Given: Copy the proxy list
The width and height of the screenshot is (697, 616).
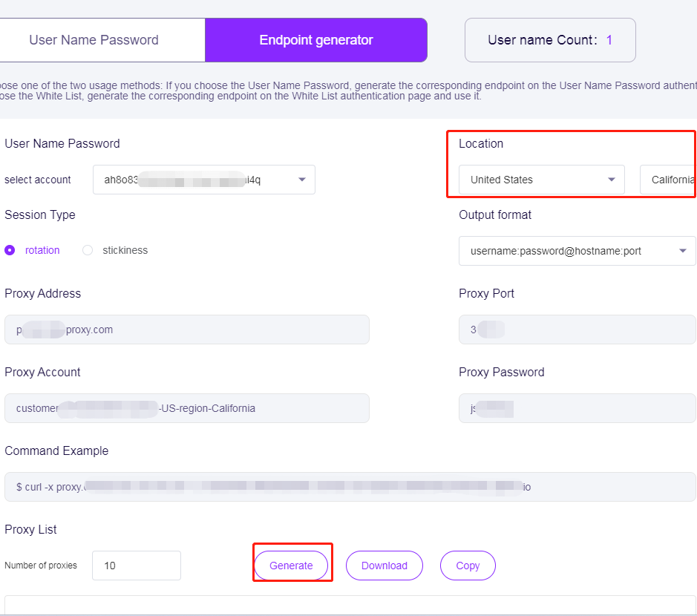Looking at the screenshot, I should 468,566.
